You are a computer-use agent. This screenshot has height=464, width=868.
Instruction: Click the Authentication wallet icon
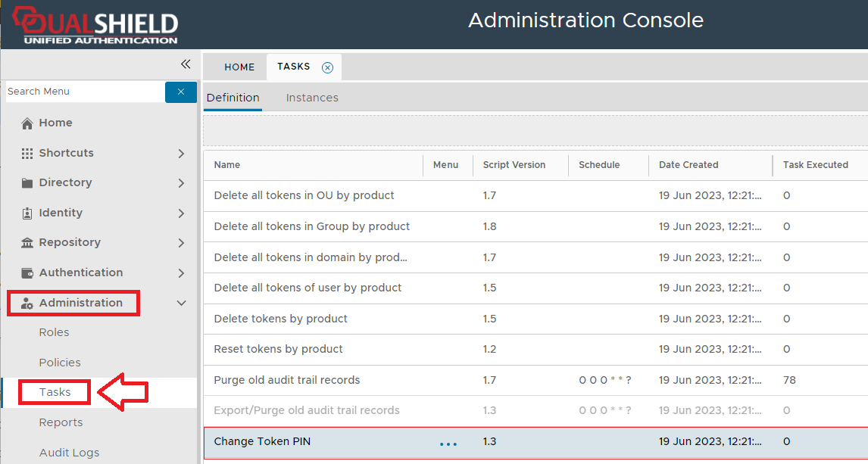[27, 273]
